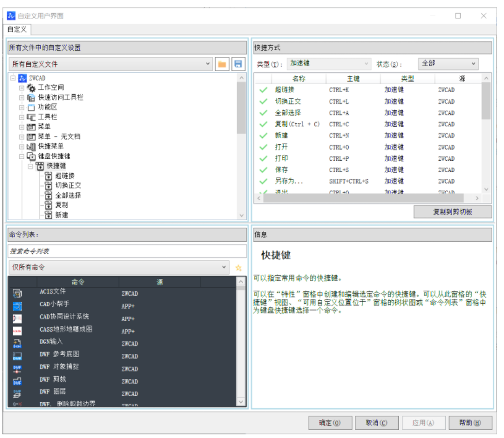
Task: Click the 确定 button
Action: coord(330,423)
